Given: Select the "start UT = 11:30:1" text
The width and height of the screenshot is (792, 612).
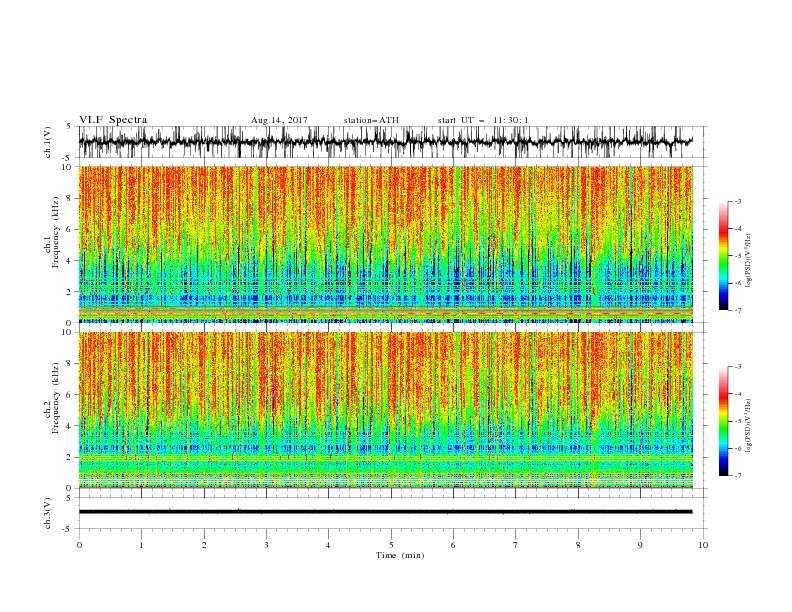Looking at the screenshot, I should point(483,120).
